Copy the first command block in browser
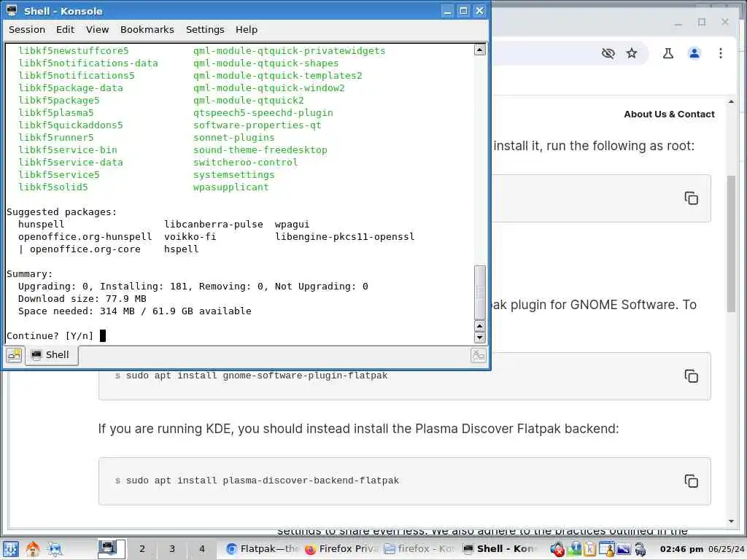Viewport: 747px width, 560px height. 691,198
